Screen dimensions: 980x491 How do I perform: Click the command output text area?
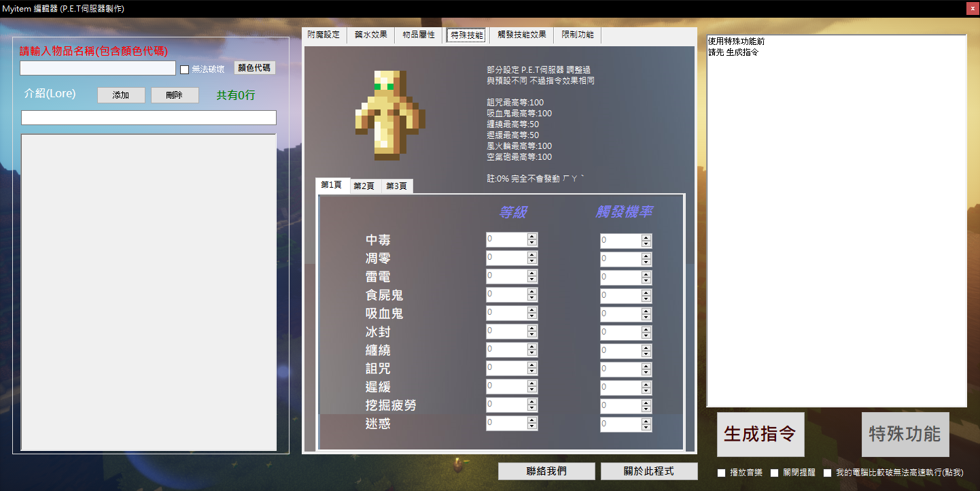coord(837,221)
